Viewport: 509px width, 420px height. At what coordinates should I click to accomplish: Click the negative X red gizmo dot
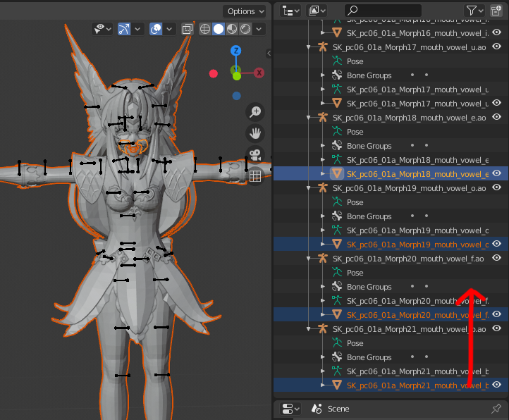click(214, 74)
